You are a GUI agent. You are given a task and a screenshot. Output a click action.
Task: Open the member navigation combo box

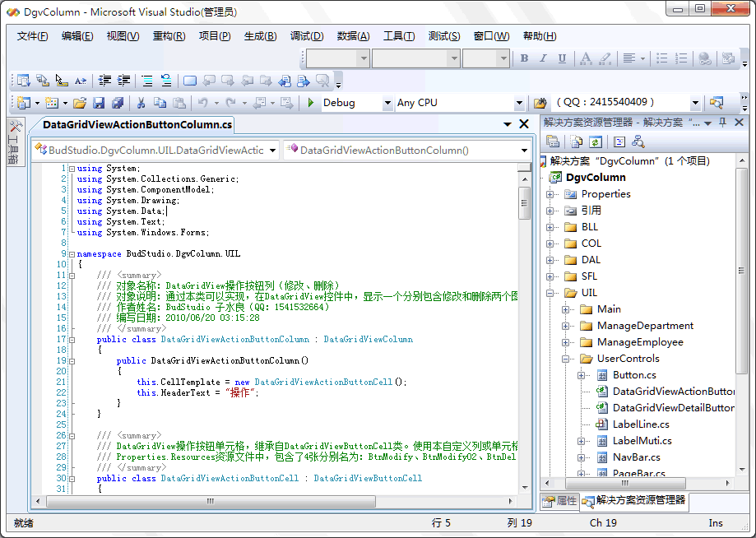pos(407,151)
